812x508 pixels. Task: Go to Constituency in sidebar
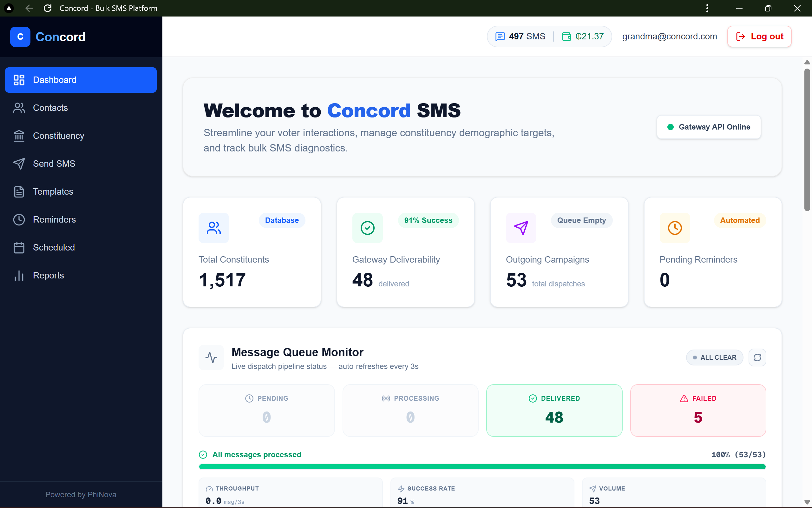point(81,136)
